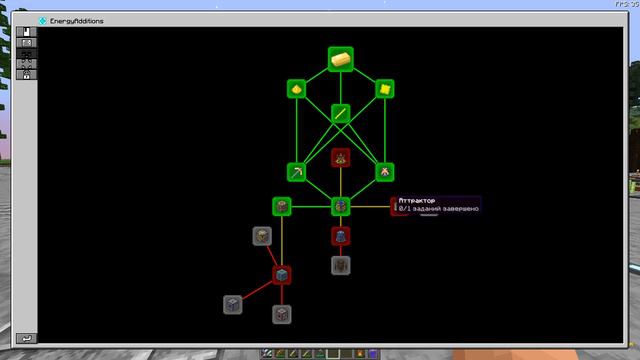Open the gray locked node below the blue armor node
640x360 pixels.
(340, 265)
